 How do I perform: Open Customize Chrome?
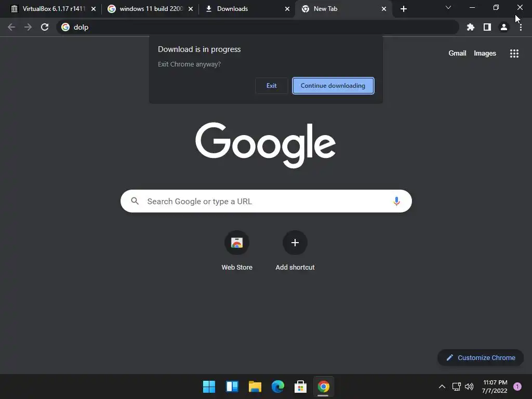coord(481,357)
